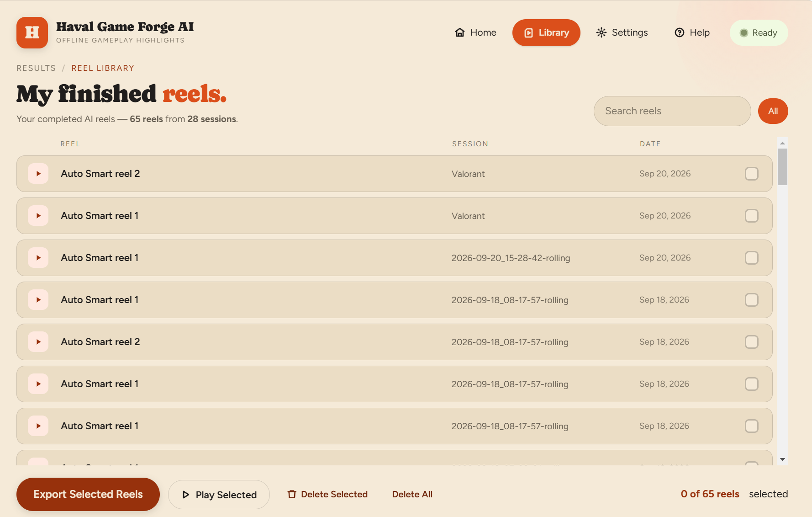Click the DATE column header

(x=650, y=144)
